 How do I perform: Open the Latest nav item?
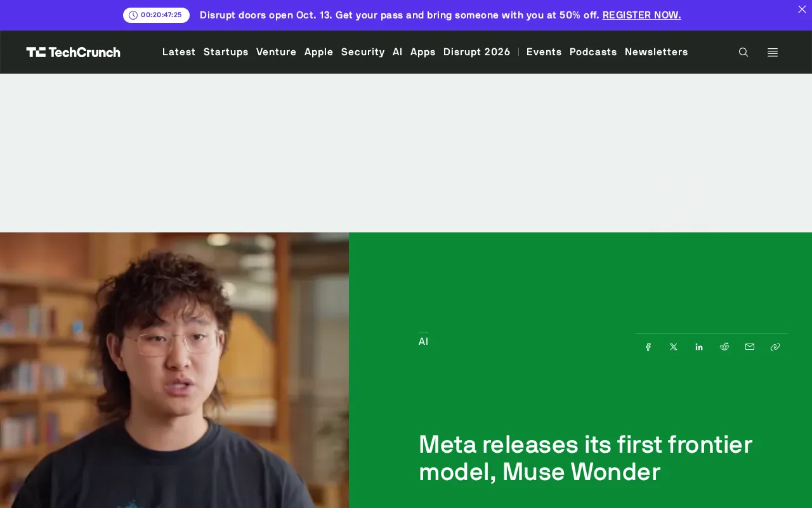(x=179, y=52)
